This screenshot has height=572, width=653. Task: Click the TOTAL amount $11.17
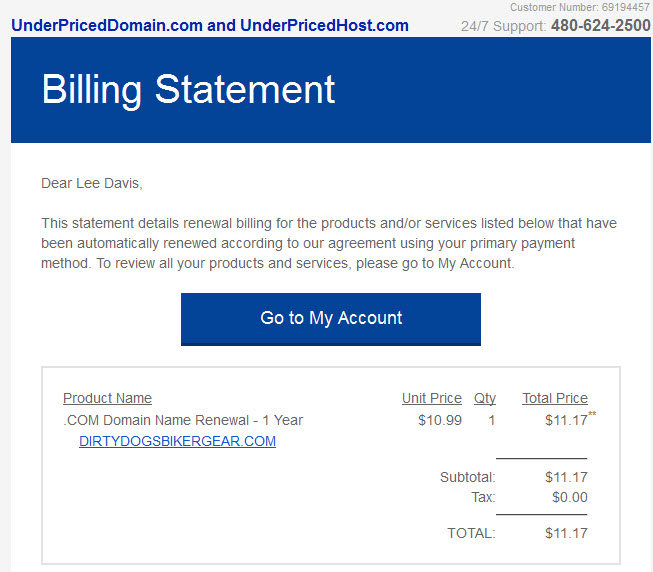[566, 533]
